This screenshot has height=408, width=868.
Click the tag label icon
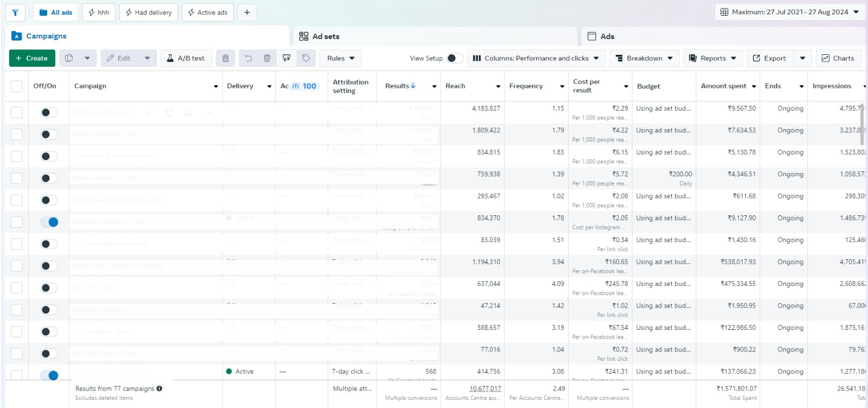click(x=306, y=58)
